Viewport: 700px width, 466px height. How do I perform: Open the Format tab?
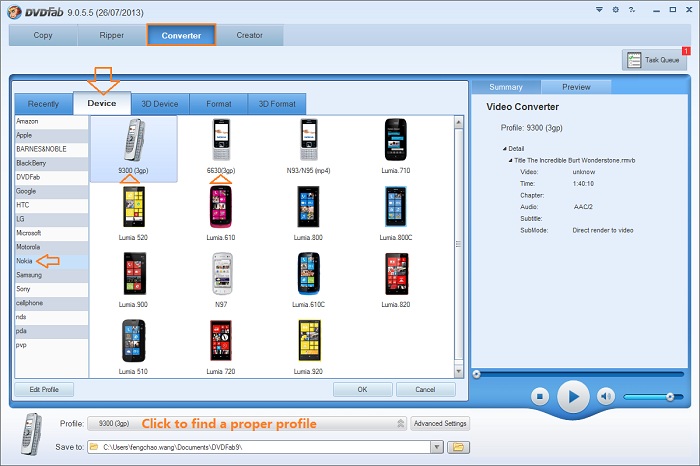219,104
